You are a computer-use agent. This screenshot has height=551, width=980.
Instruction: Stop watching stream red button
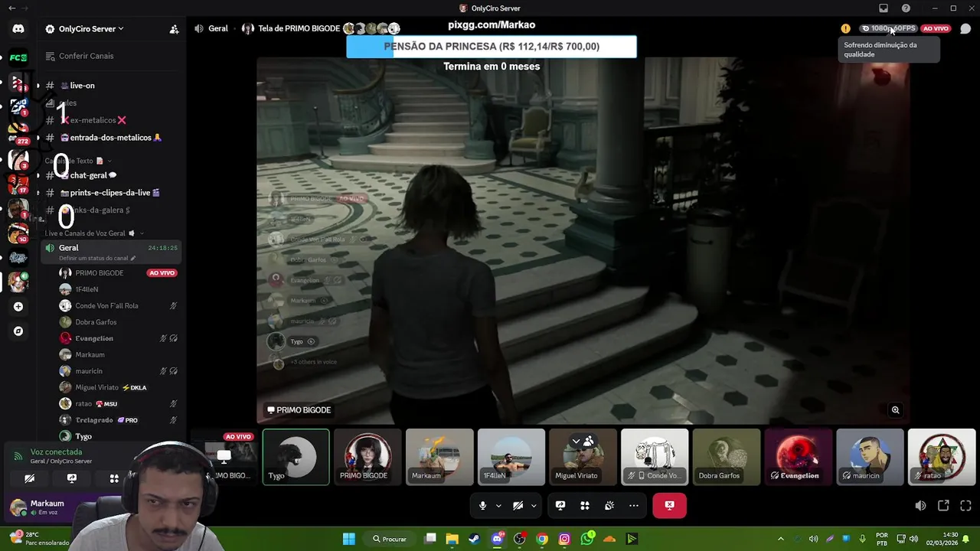pos(669,505)
